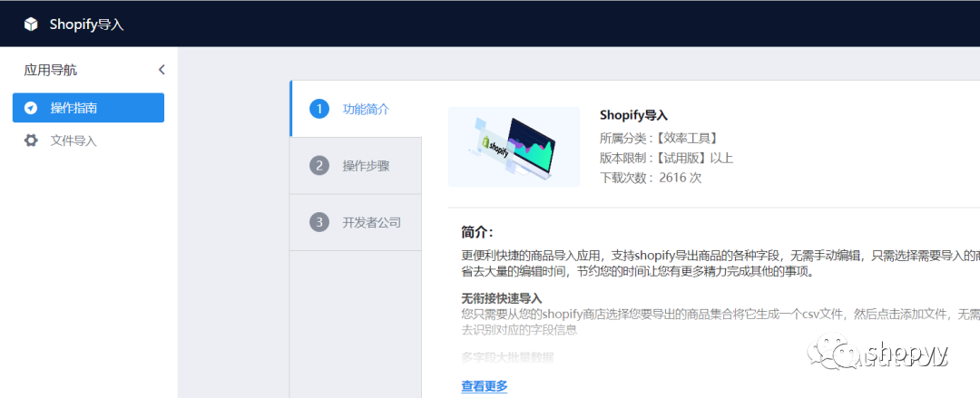The height and width of the screenshot is (398, 980).
Task: Click the compass icon beside 操作指南
Action: 31,108
